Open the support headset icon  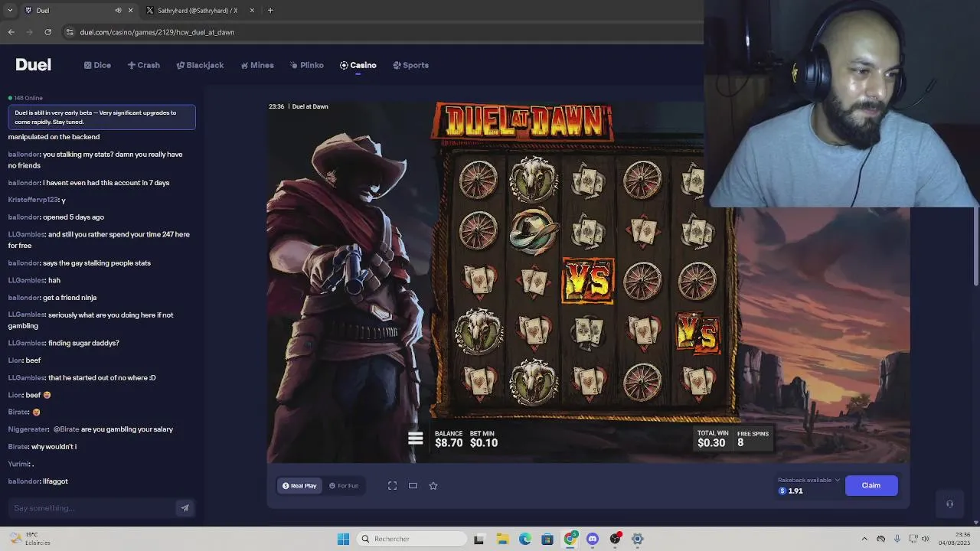pos(949,504)
